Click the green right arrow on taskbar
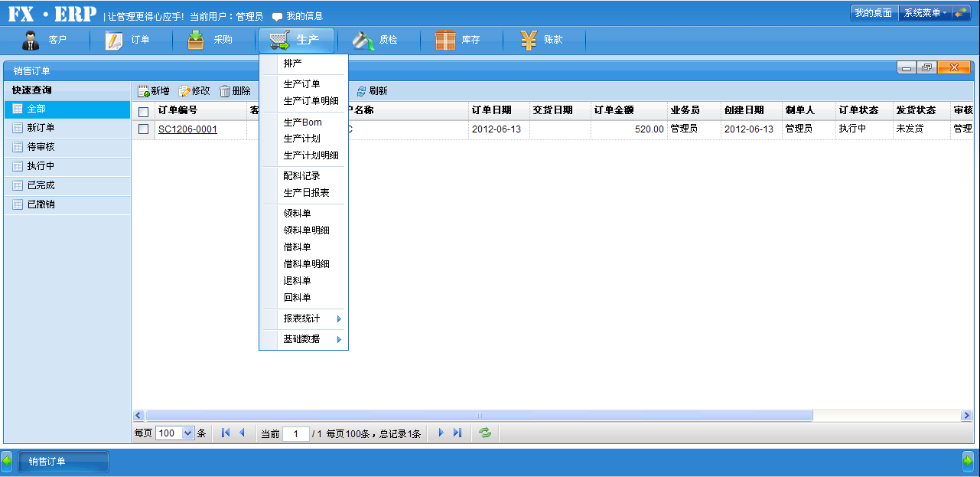Screen dimensions: 980x477 click(968, 461)
